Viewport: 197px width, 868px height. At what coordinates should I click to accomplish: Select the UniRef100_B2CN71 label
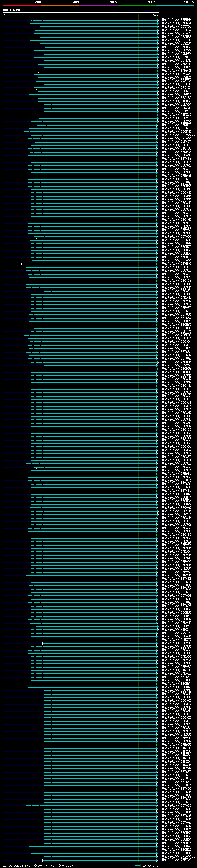[177, 829]
